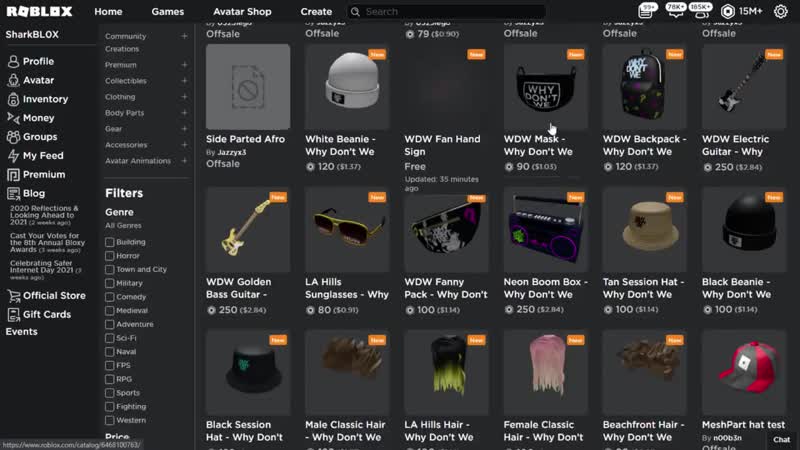
Task: Enable the Town and City checkbox
Action: pos(110,269)
